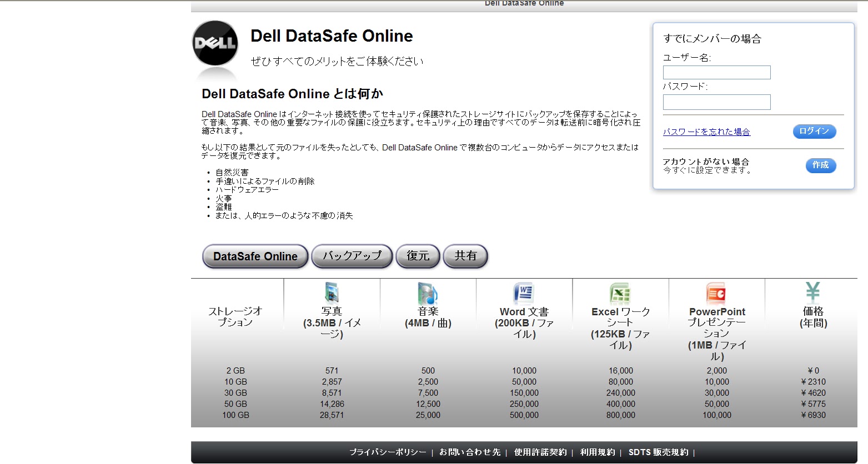The image size is (868, 464).
Task: Click the Dell DataSafe Online とは何か heading
Action: coord(293,94)
